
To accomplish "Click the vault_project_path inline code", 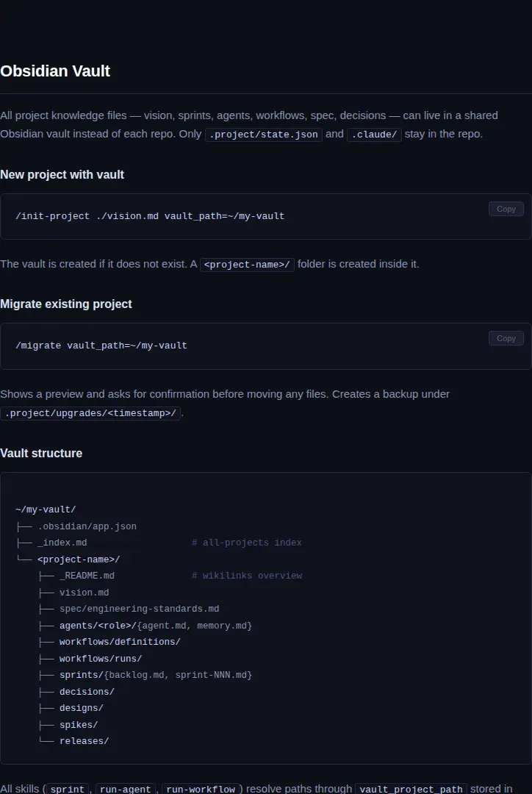I will [x=411, y=789].
